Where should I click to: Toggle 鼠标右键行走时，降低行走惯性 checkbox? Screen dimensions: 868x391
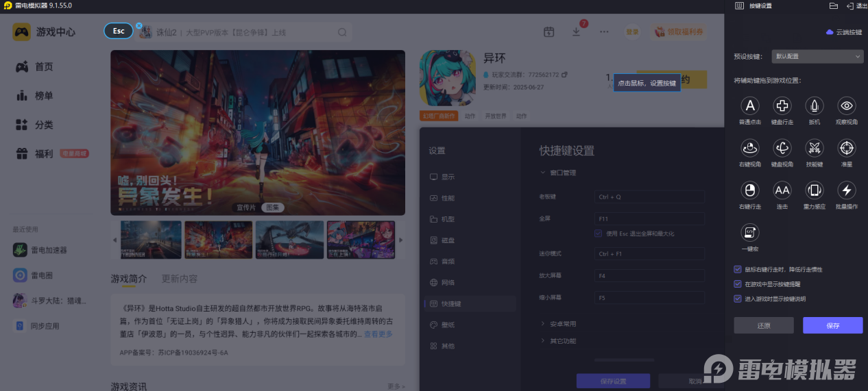(738, 270)
